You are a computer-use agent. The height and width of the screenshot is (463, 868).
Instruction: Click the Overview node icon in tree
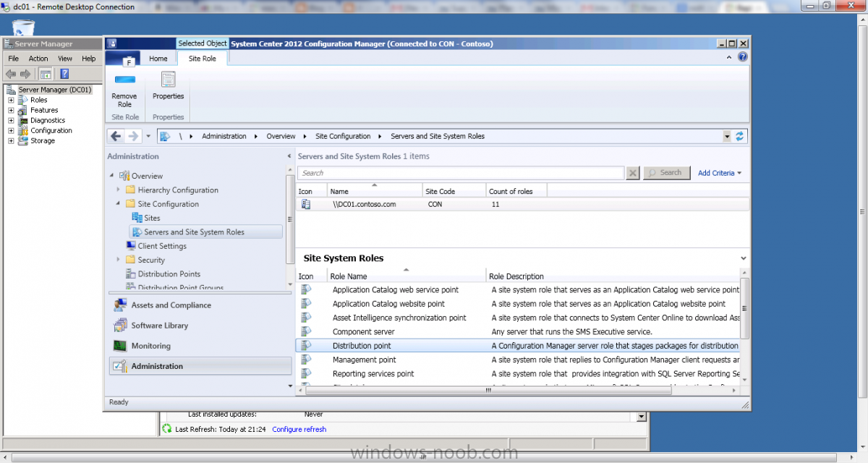pyautogui.click(x=124, y=176)
